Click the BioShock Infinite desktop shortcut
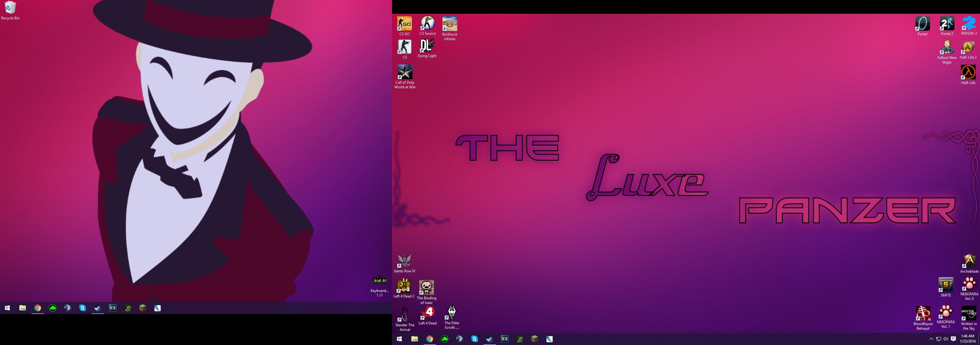Screen dimensions: 980x345 tap(450, 29)
